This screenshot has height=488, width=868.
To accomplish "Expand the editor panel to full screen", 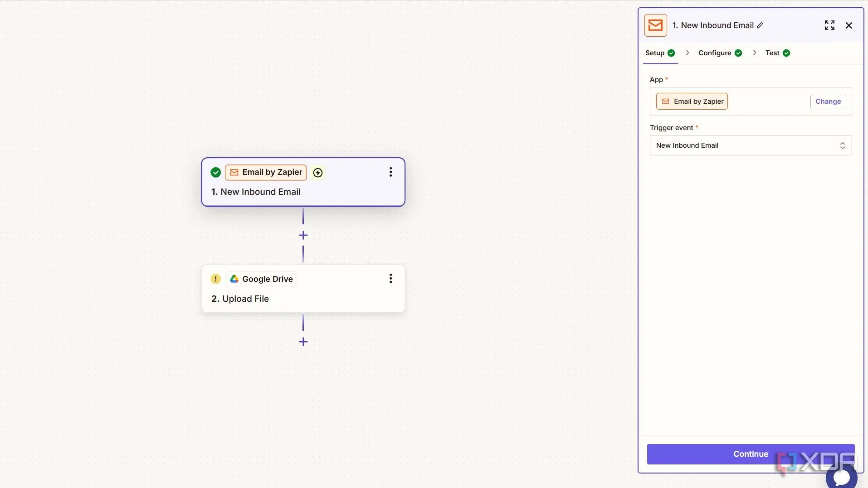I will [x=829, y=25].
